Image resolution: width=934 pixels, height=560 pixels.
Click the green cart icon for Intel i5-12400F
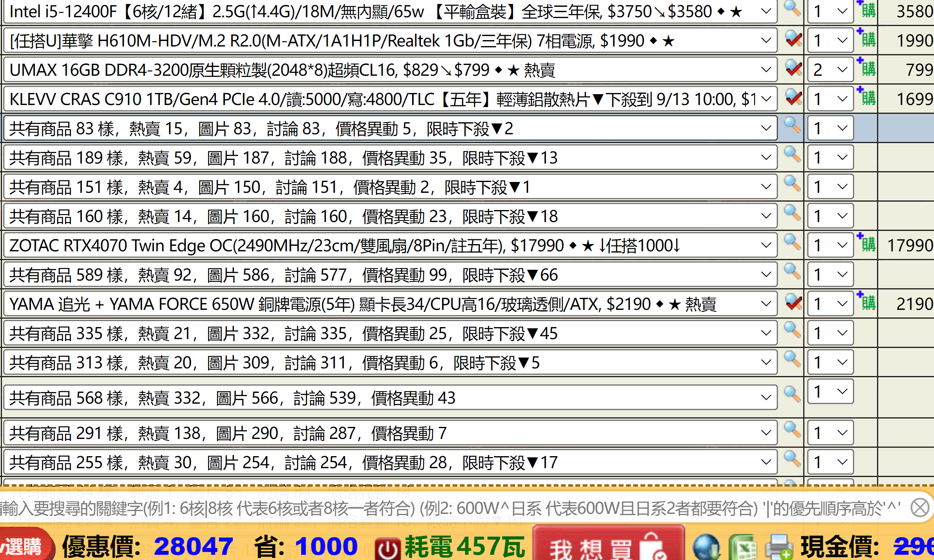866,10
